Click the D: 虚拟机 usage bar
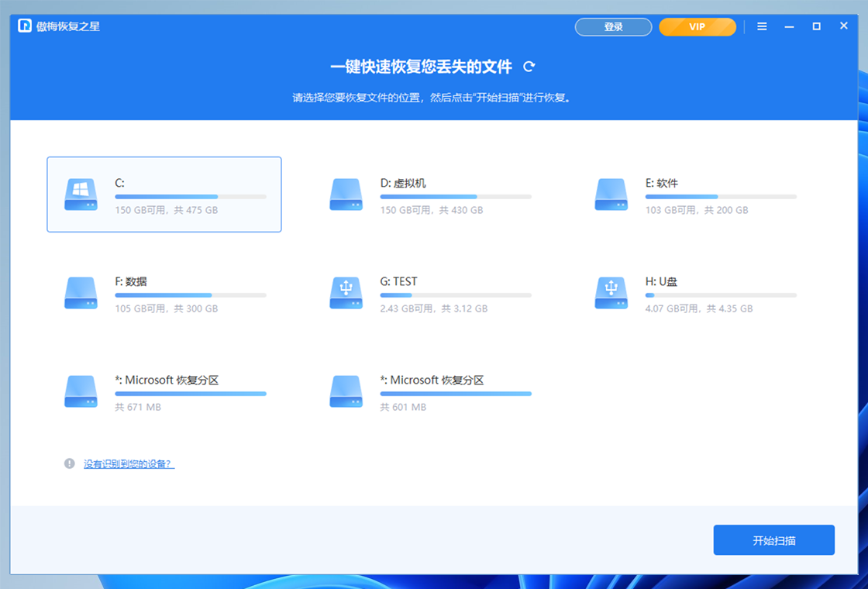 pos(456,197)
